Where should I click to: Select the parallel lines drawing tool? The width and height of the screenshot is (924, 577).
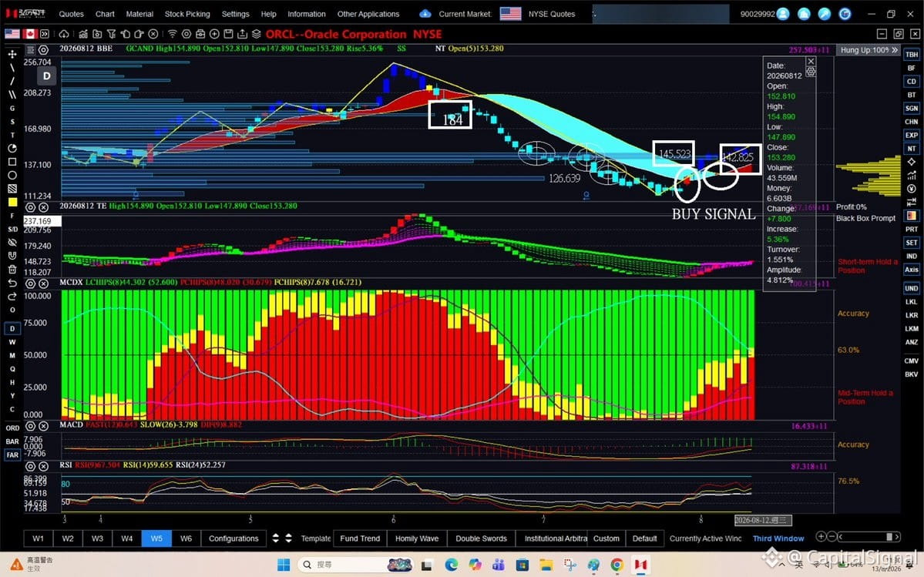12,94
